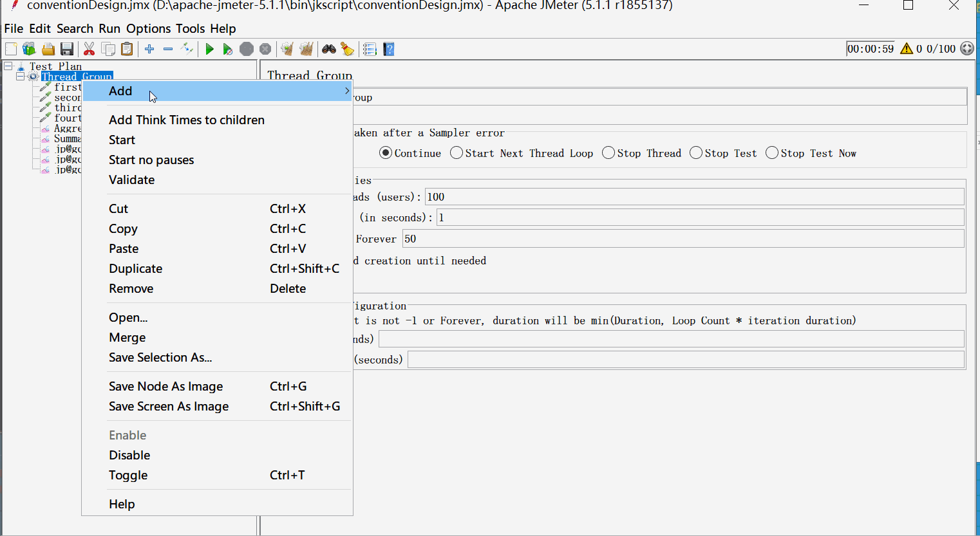Start the test with green play icon

(209, 49)
